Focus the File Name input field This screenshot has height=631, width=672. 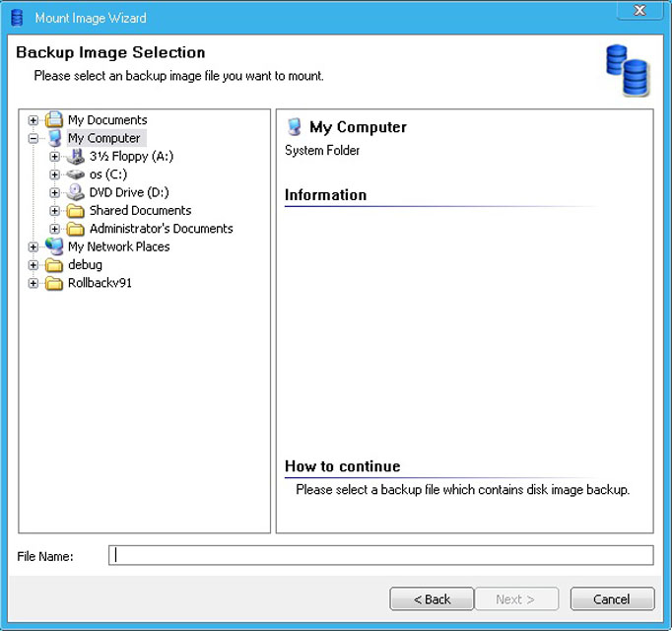point(381,555)
